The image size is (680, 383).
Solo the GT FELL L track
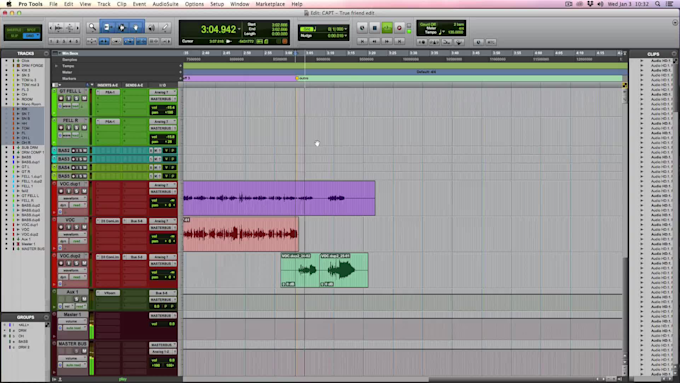[x=77, y=98]
